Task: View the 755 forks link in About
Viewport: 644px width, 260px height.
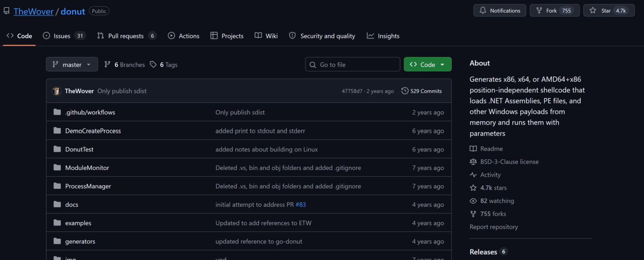Action: point(488,214)
